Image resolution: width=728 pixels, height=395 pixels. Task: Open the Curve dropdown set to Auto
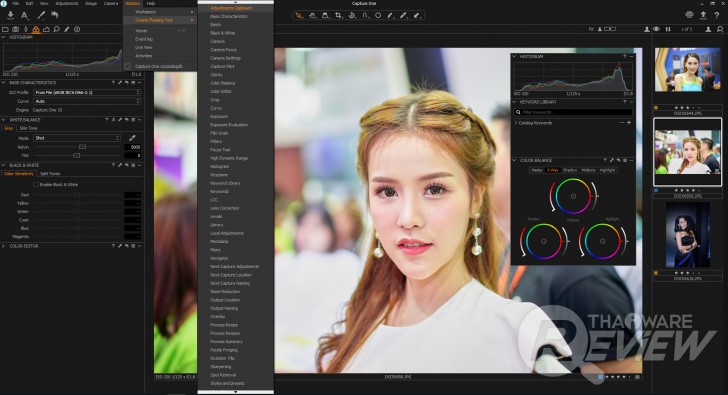86,101
